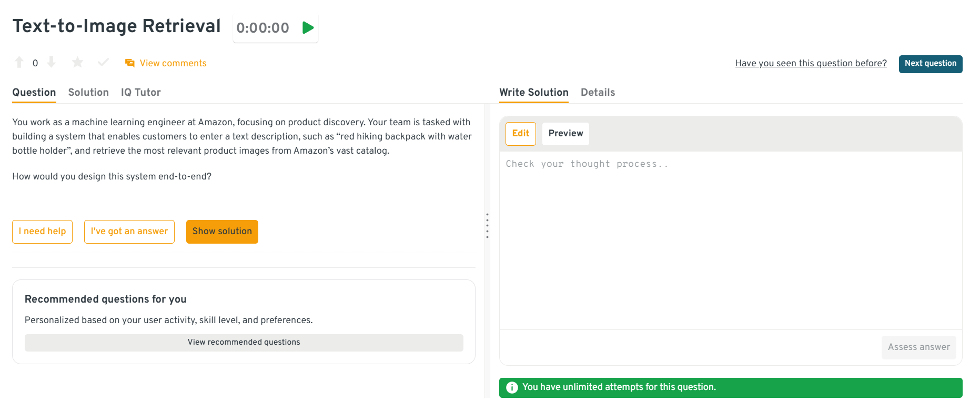Viewport: 980px width, 411px height.
Task: Downvote this question with the down arrow
Action: point(52,63)
